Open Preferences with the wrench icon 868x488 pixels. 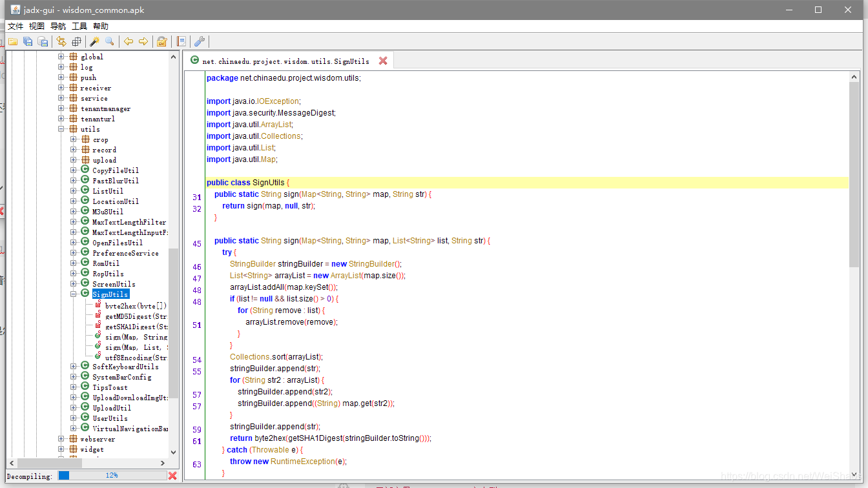coord(200,41)
